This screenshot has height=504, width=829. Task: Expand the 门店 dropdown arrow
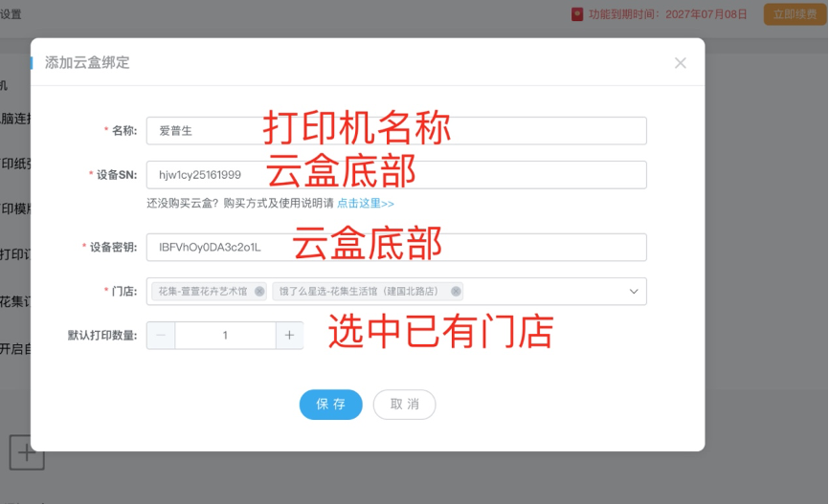[x=634, y=291]
